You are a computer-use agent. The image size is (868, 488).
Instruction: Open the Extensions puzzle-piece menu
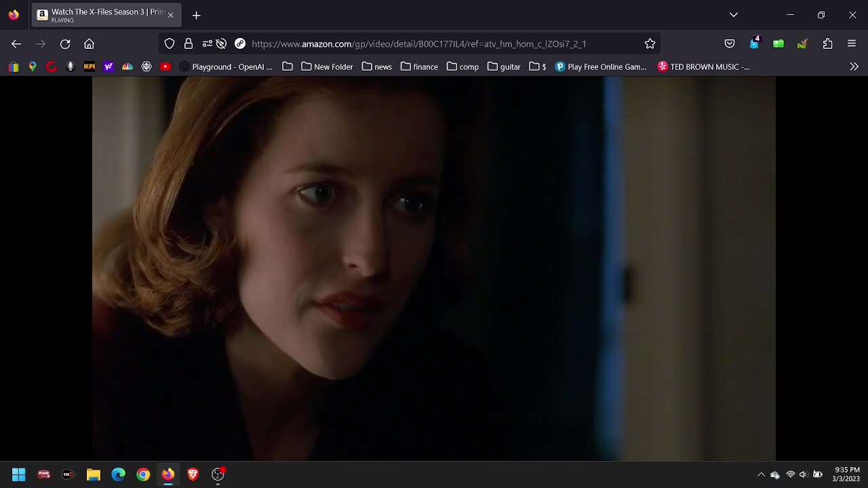pos(827,44)
